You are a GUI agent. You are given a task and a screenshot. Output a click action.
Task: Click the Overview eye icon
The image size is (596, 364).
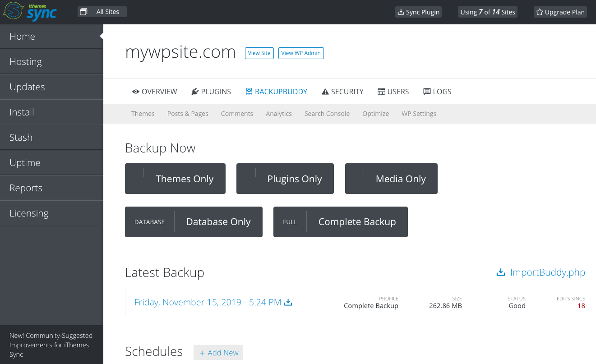(136, 92)
